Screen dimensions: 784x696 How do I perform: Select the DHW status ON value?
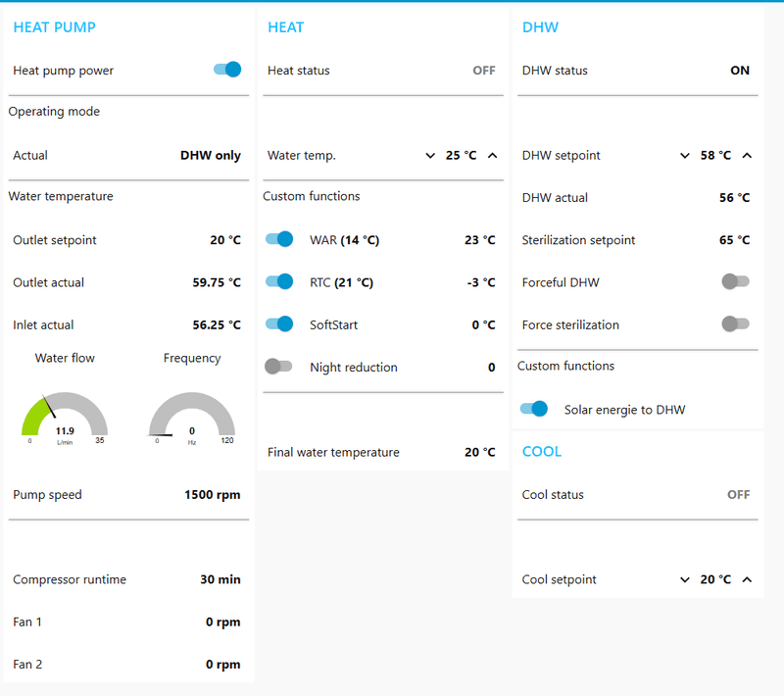[x=740, y=71]
